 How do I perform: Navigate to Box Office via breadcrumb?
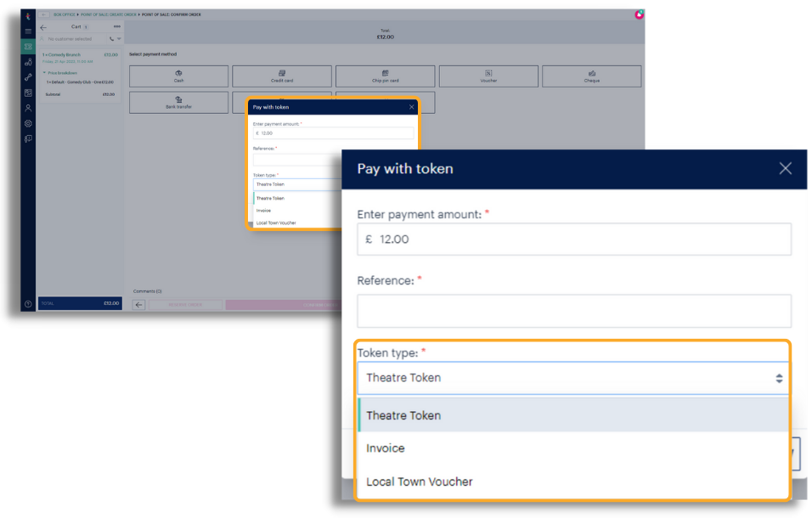(65, 14)
